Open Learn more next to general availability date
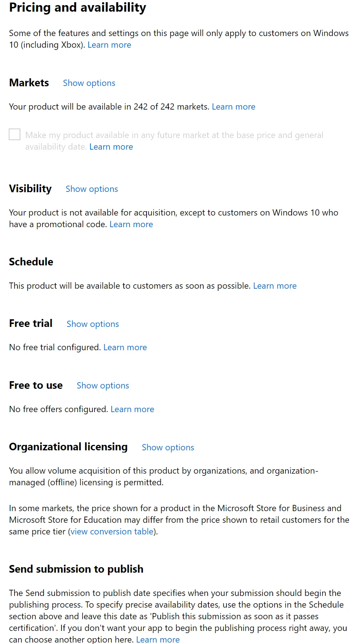The width and height of the screenshot is (356, 644). (x=111, y=147)
